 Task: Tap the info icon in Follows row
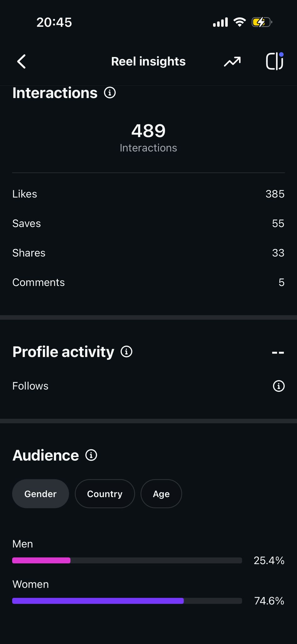click(278, 386)
